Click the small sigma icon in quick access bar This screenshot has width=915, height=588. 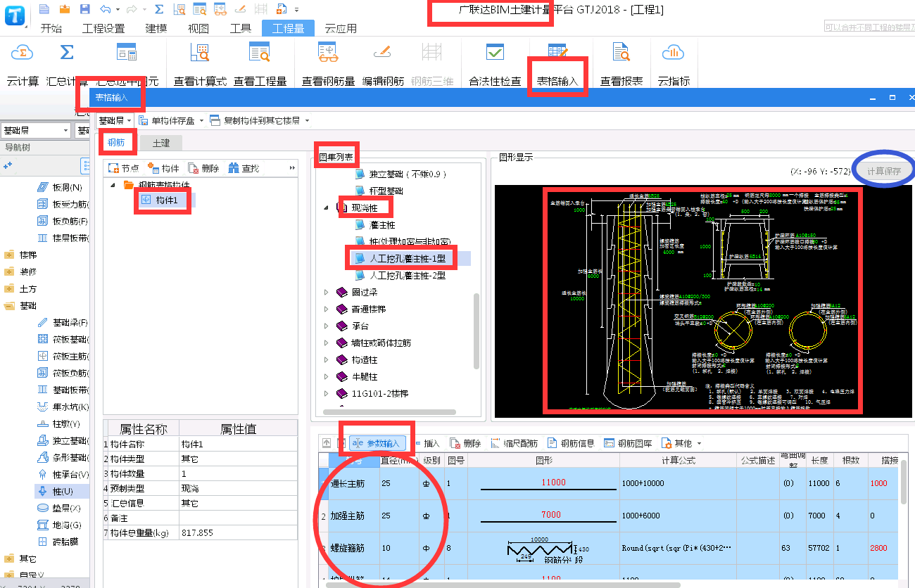pyautogui.click(x=159, y=9)
